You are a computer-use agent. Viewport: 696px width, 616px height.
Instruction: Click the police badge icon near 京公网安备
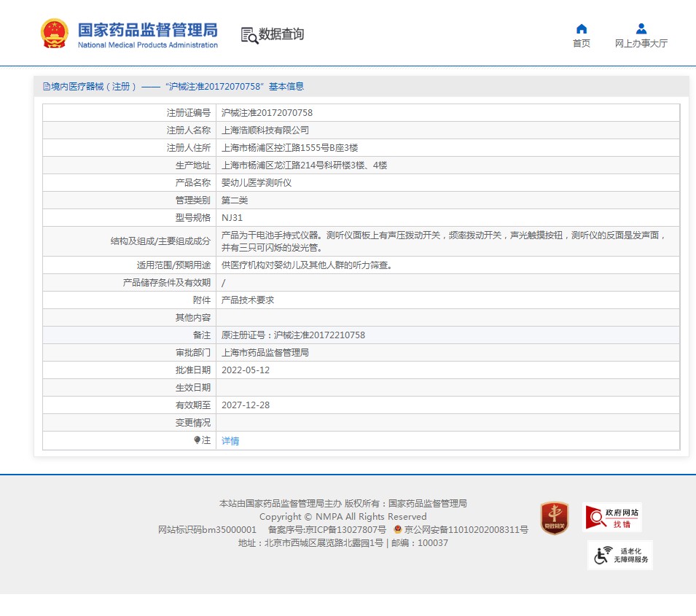point(398,529)
